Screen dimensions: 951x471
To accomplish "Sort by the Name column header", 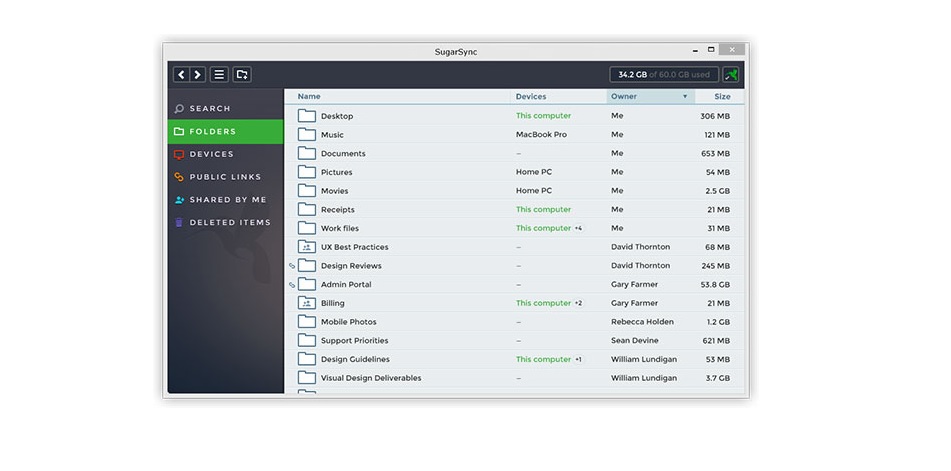I will pyautogui.click(x=309, y=96).
